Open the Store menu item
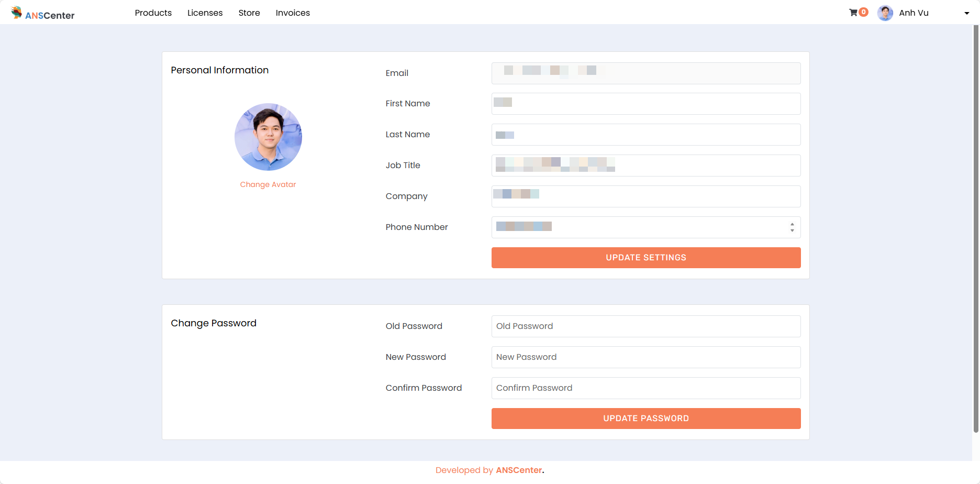 click(x=249, y=13)
